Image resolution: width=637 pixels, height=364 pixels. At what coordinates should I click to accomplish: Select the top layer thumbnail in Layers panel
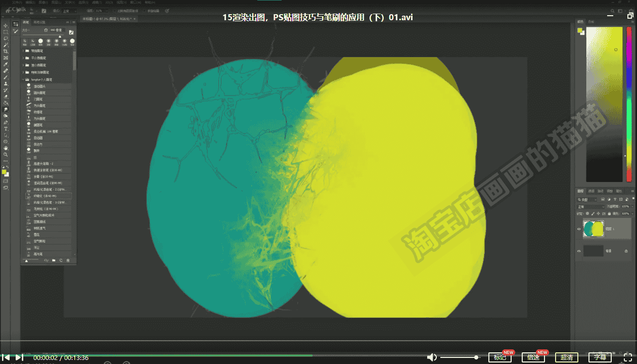point(594,229)
